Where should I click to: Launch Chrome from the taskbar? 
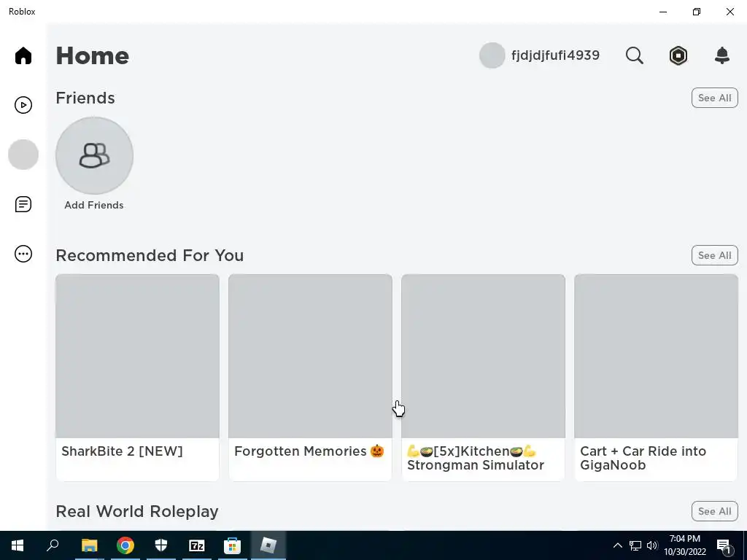coord(125,545)
